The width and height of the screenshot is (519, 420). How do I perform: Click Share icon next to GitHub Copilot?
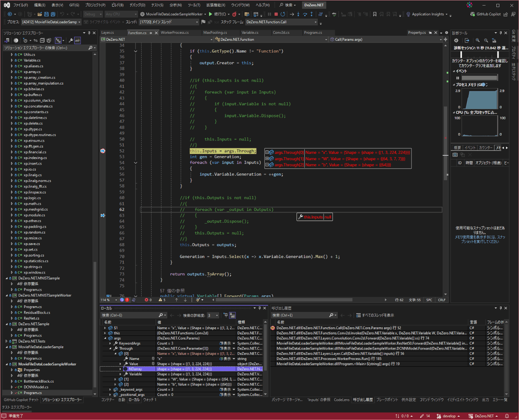pyautogui.click(x=506, y=14)
